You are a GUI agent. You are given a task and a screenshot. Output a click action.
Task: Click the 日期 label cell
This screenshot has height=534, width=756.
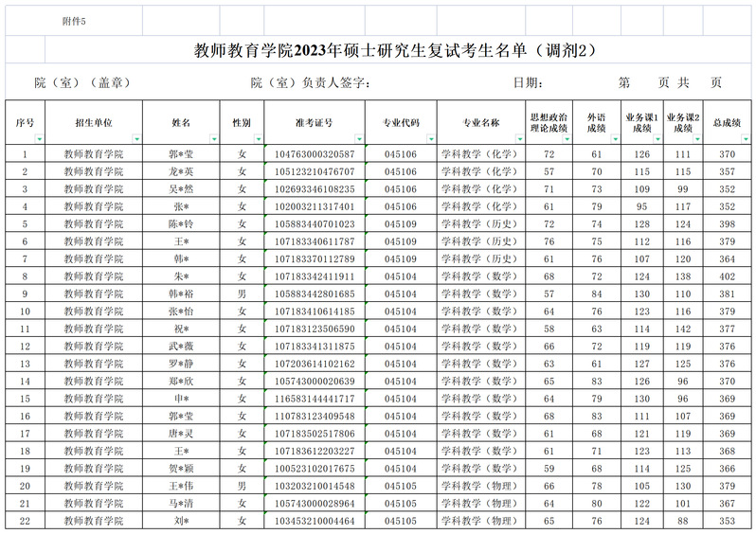pyautogui.click(x=530, y=83)
